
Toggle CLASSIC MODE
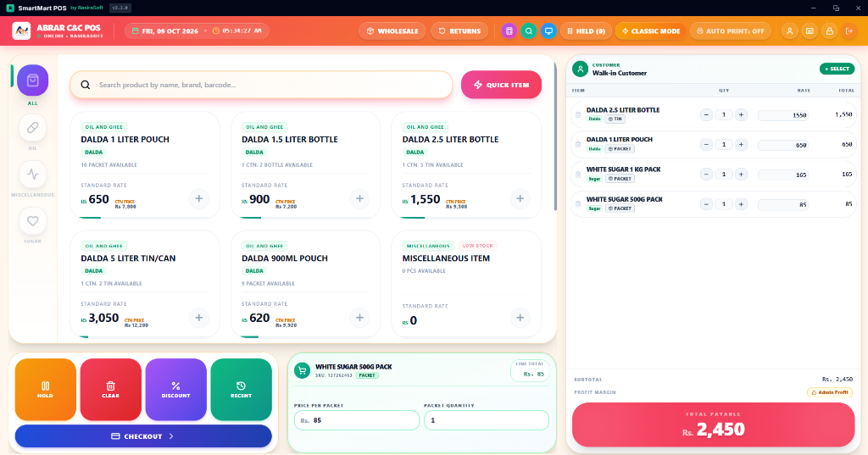click(x=651, y=31)
